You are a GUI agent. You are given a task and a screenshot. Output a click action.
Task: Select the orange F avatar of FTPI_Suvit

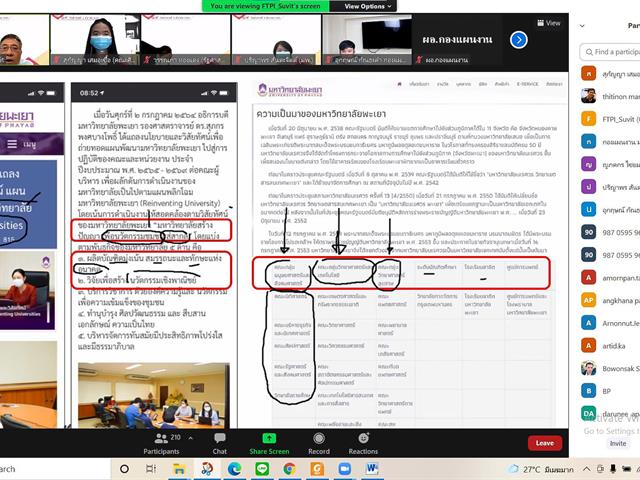pos(588,119)
